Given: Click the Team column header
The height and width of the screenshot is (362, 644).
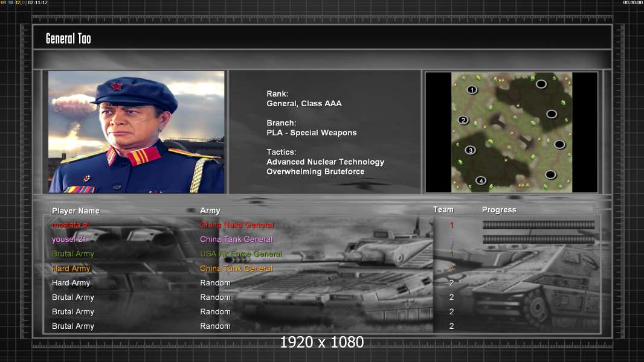Looking at the screenshot, I should pos(443,210).
